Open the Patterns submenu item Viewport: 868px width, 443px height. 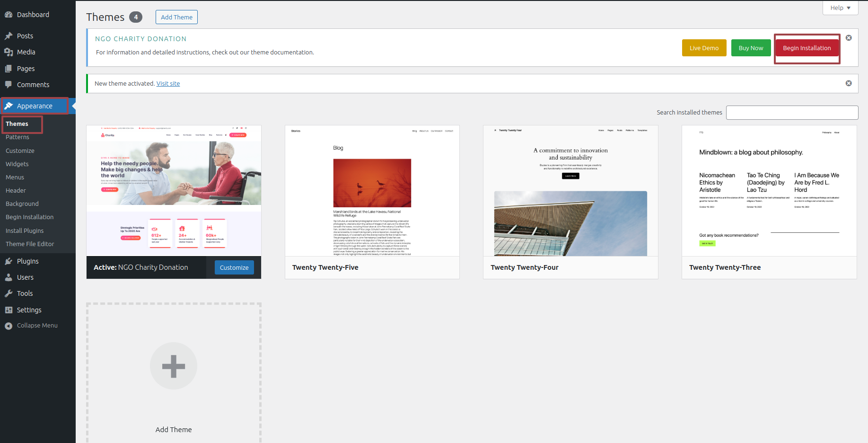(18, 137)
